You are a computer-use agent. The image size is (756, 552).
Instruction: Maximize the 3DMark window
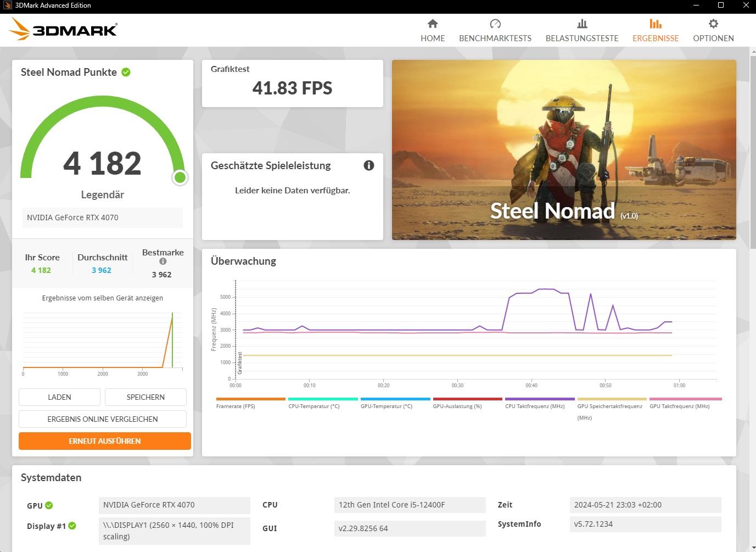[x=721, y=5]
